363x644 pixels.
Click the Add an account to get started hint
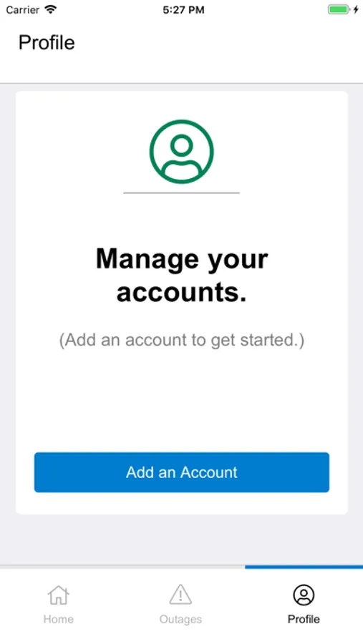(x=182, y=340)
